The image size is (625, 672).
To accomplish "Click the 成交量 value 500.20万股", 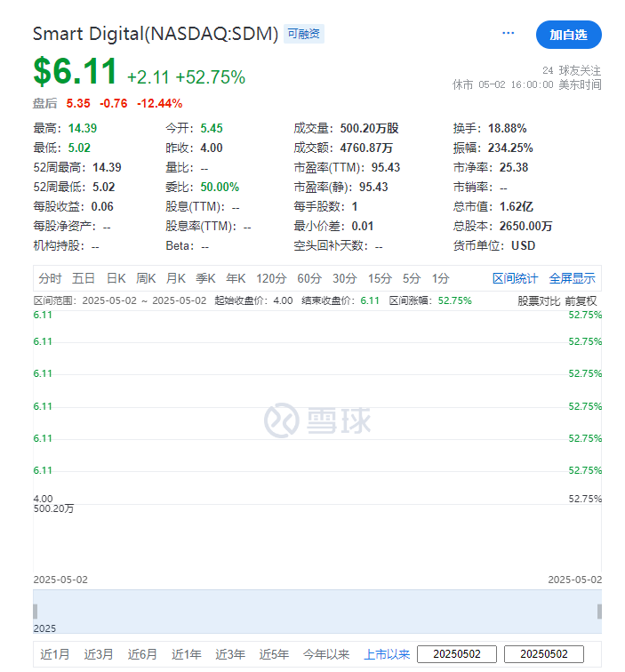I will pyautogui.click(x=370, y=128).
